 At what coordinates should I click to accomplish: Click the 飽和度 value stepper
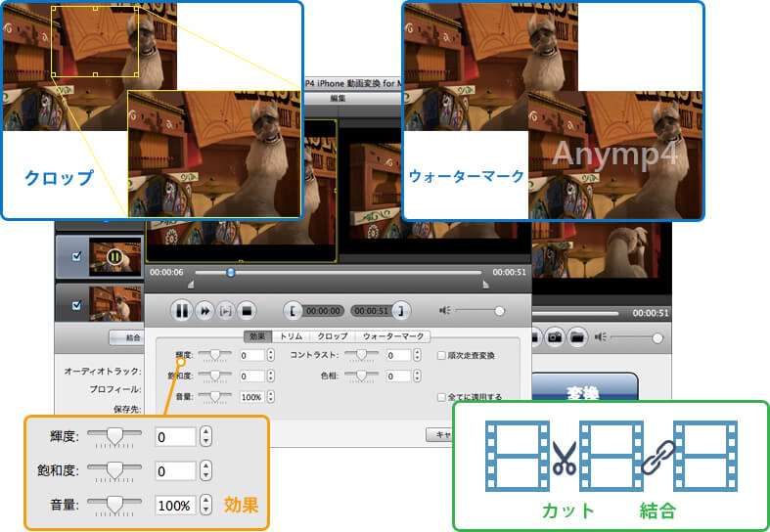pyautogui.click(x=271, y=376)
